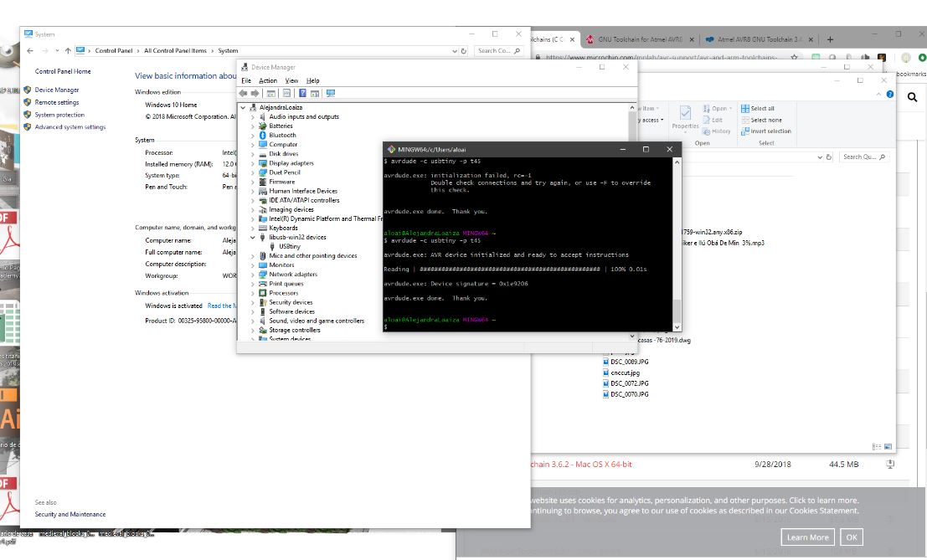The width and height of the screenshot is (927, 560).
Task: Click the Device Manager scroll up arrow
Action: (632, 108)
